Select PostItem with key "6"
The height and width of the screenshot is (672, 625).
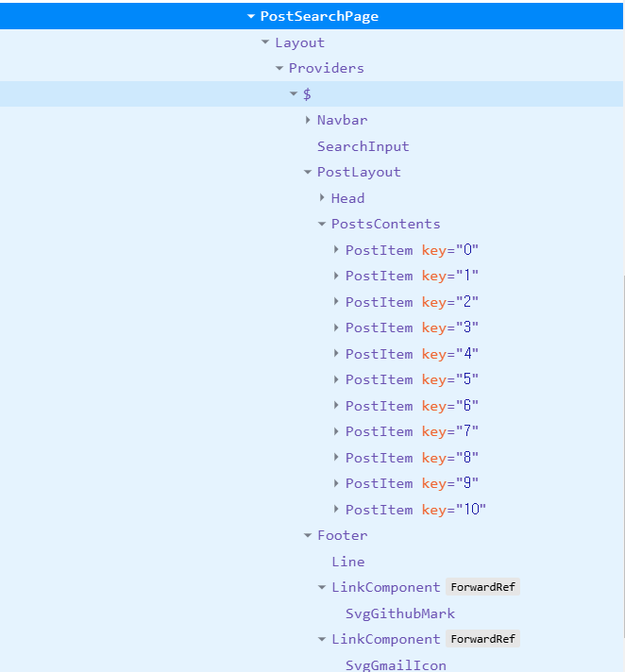[x=412, y=406]
